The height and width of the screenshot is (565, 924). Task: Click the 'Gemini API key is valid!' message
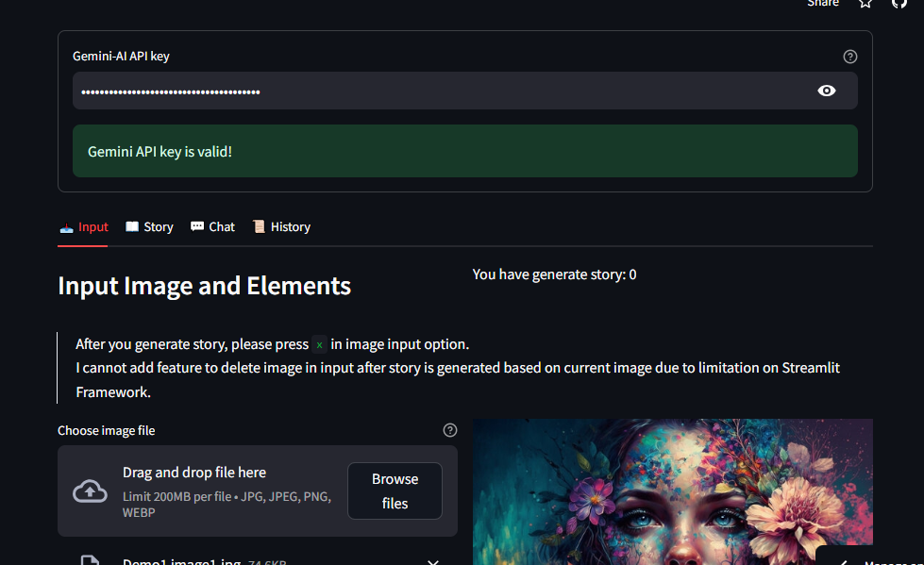(x=465, y=151)
